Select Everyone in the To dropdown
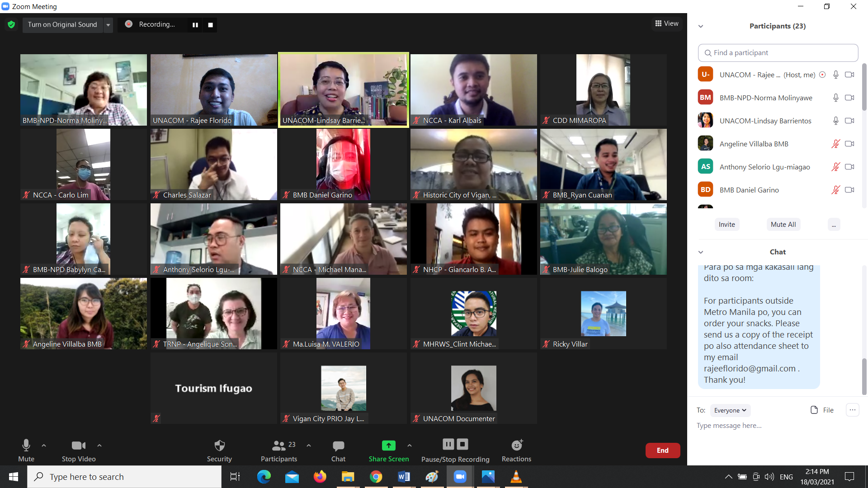This screenshot has height=488, width=868. point(730,410)
